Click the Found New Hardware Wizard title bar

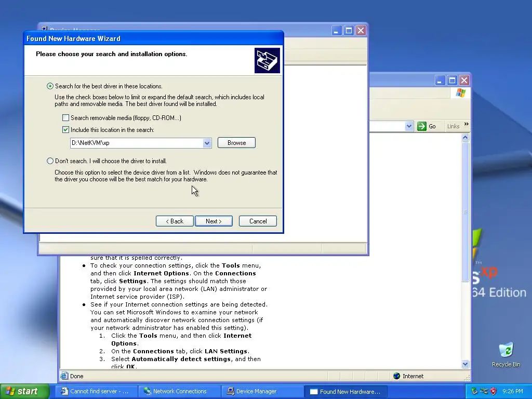click(x=153, y=38)
